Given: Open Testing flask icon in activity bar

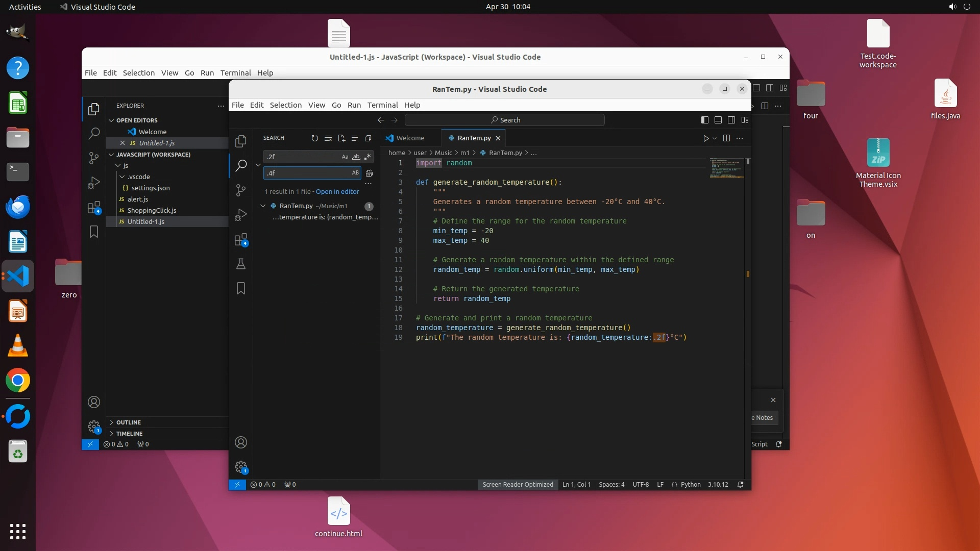Looking at the screenshot, I should (241, 264).
